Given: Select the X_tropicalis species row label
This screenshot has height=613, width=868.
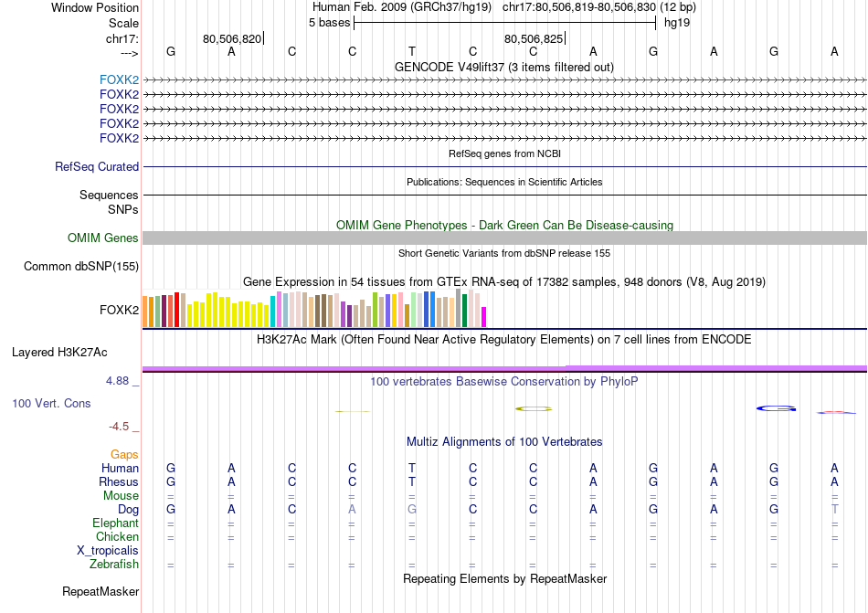Looking at the screenshot, I should (108, 551).
